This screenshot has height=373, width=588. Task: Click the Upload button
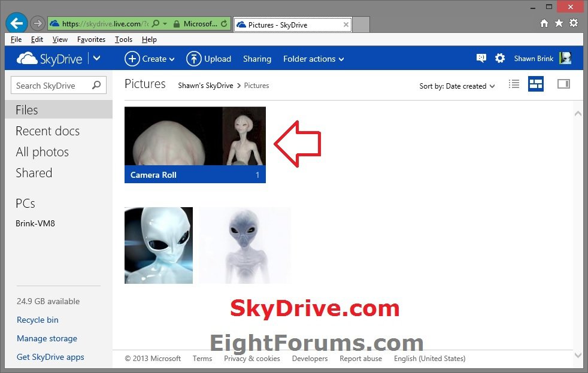click(x=209, y=59)
